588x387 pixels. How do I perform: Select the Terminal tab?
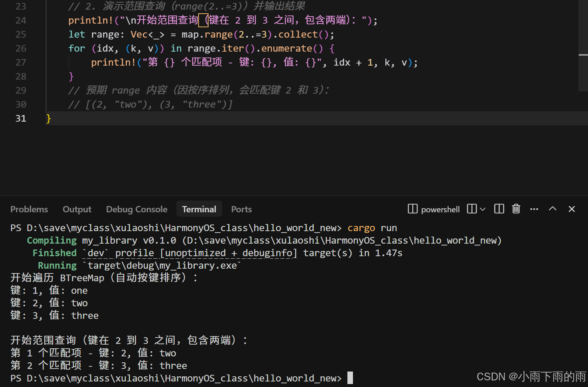point(199,209)
